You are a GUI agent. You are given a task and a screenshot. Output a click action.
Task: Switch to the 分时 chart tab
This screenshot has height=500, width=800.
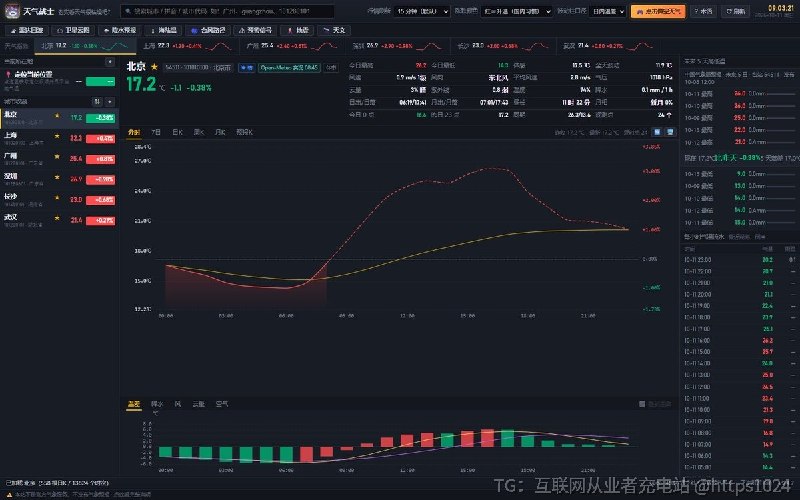coord(134,132)
